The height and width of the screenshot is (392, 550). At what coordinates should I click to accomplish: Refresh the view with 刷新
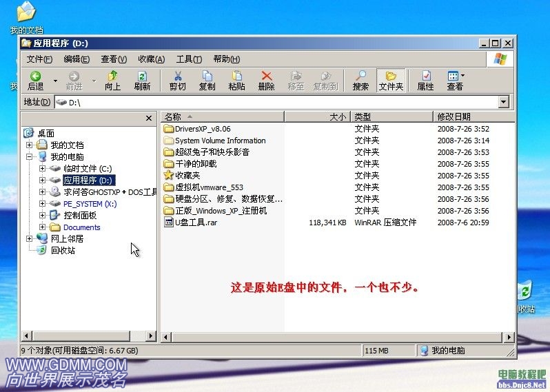[x=142, y=81]
